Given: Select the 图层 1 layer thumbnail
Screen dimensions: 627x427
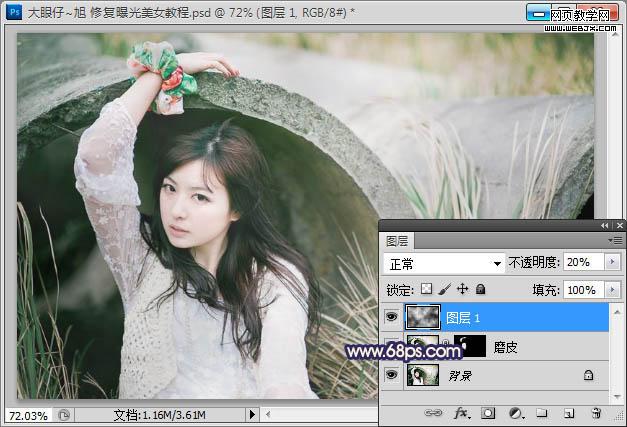Looking at the screenshot, I should (x=423, y=317).
